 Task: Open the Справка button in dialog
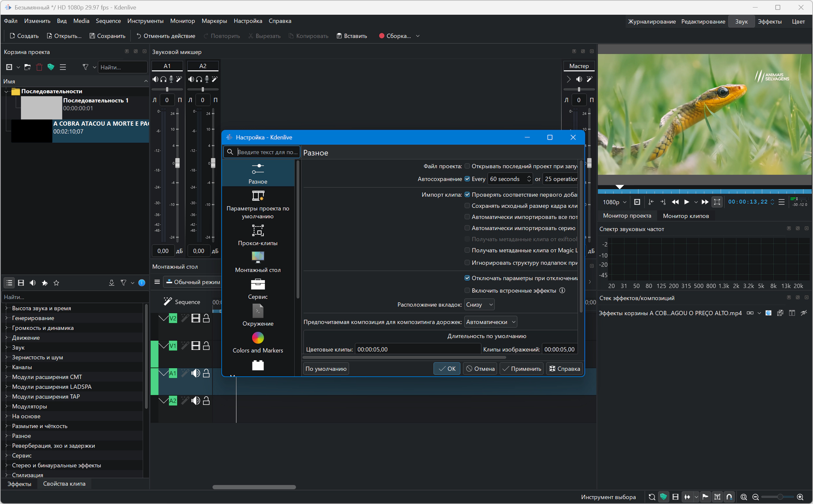pyautogui.click(x=564, y=369)
